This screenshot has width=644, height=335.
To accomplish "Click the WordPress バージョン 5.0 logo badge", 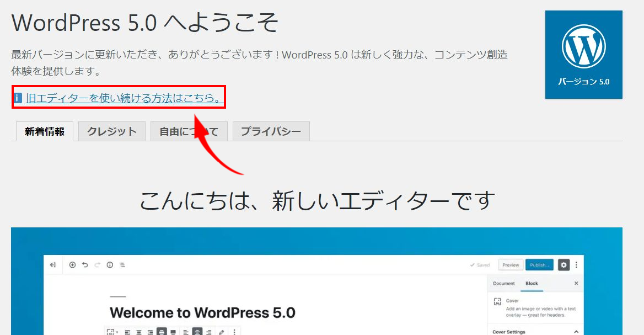I will pyautogui.click(x=583, y=55).
